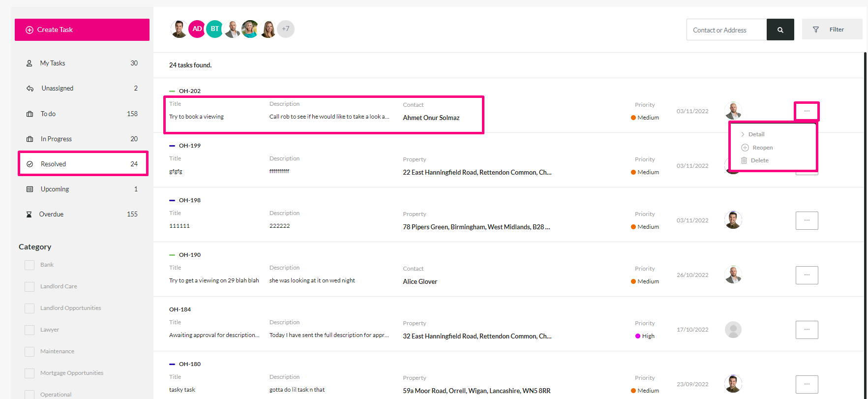The image size is (868, 399).
Task: Focus the Contact or Address search field
Action: coord(726,30)
